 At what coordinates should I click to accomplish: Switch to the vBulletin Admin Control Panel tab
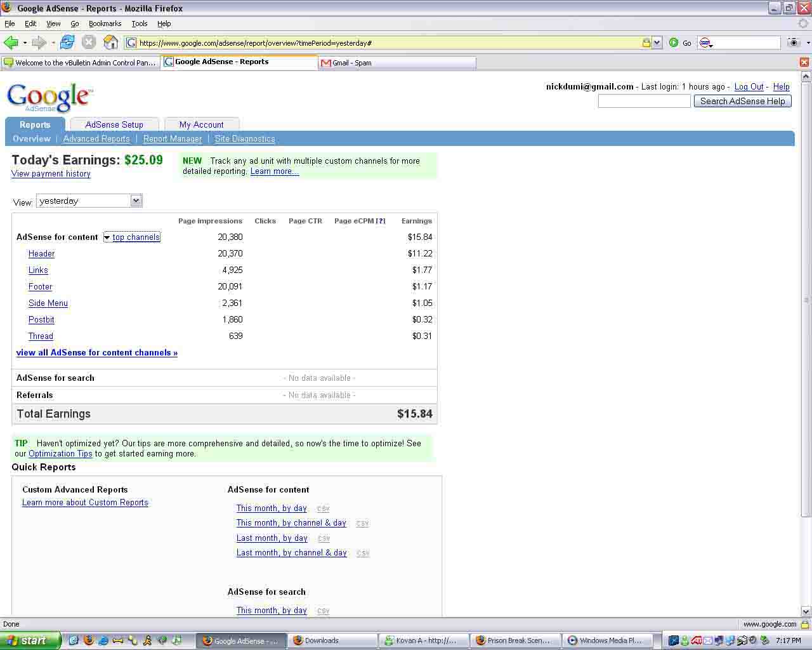(x=80, y=62)
